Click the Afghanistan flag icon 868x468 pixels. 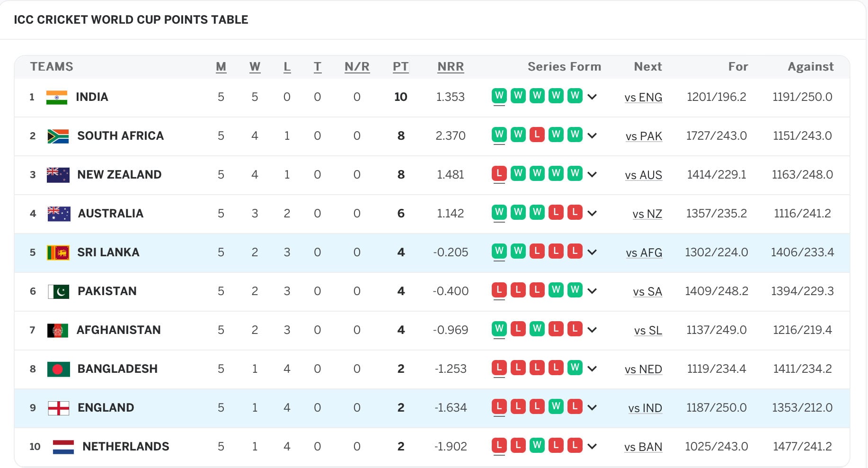point(58,330)
